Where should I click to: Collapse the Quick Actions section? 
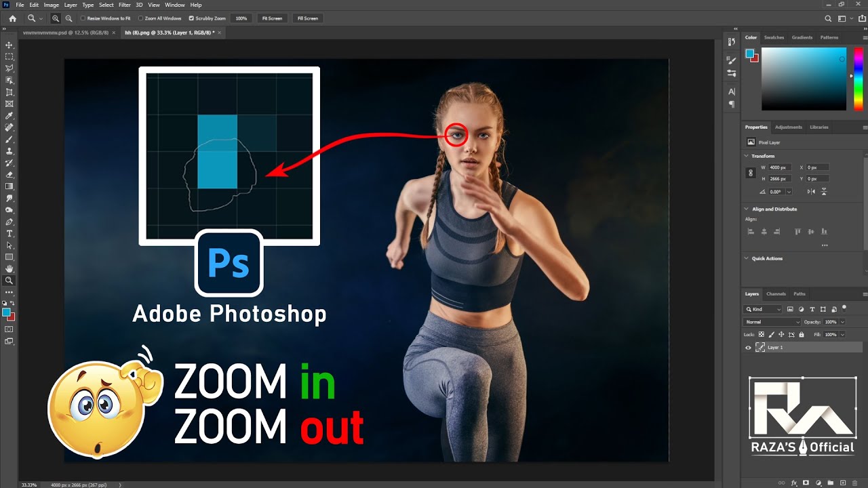747,258
